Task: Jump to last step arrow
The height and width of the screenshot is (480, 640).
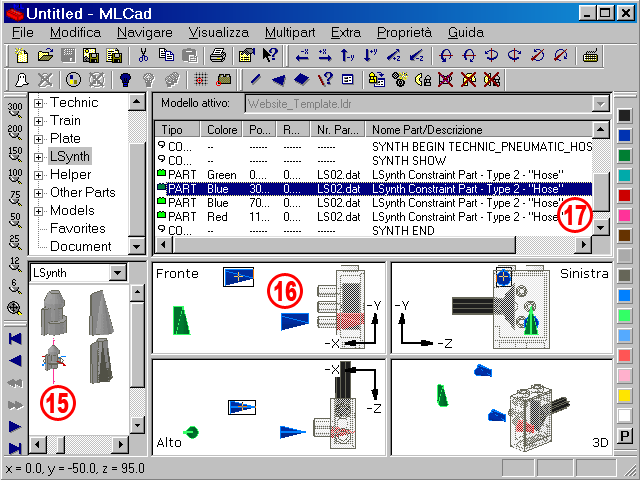Action: point(15,448)
